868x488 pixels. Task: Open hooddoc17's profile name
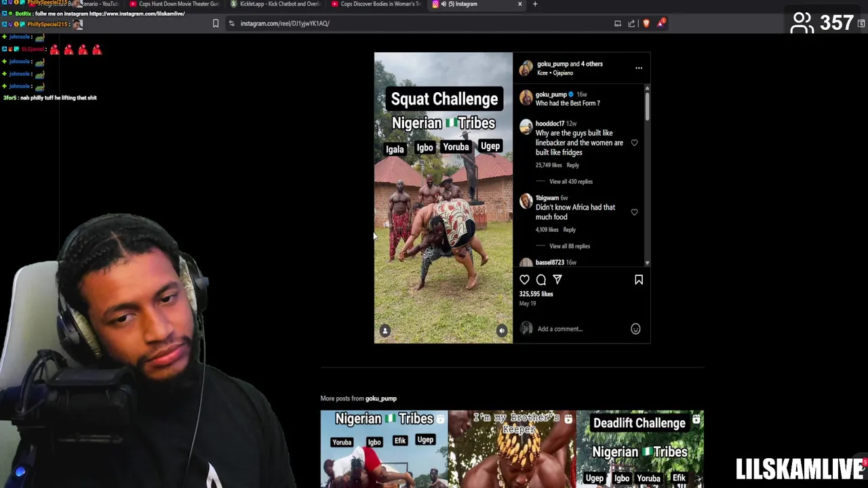550,123
